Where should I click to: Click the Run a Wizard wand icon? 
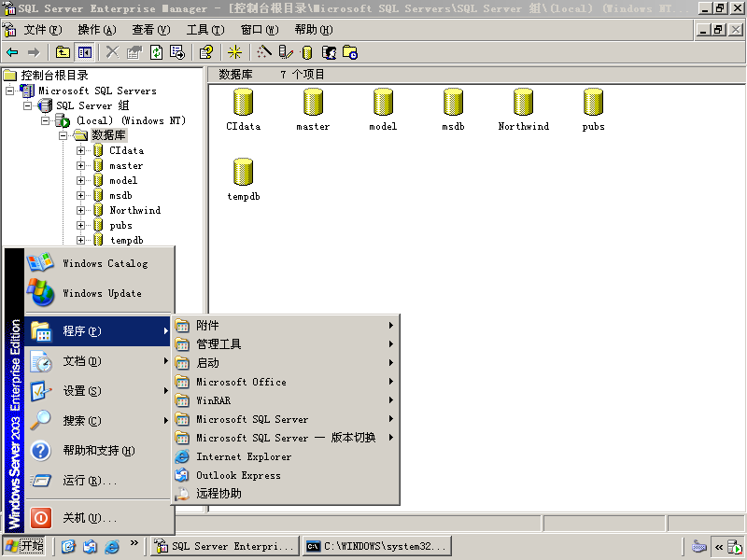click(x=263, y=52)
